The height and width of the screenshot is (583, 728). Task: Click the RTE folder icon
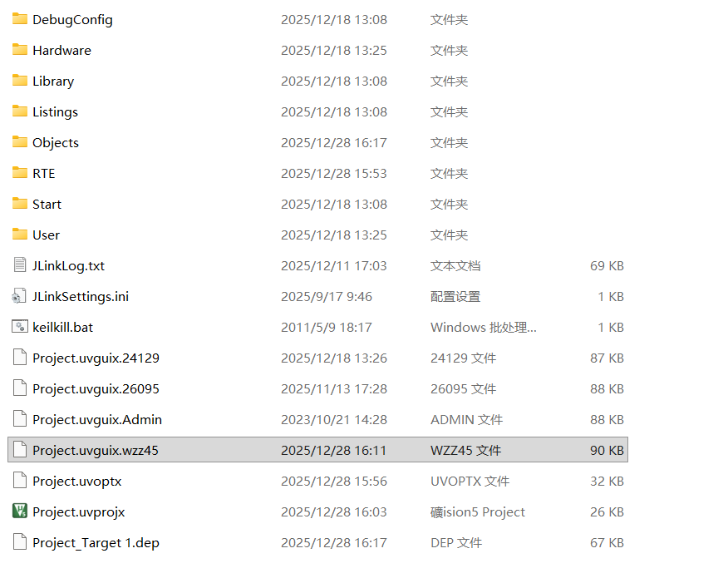[x=19, y=173]
